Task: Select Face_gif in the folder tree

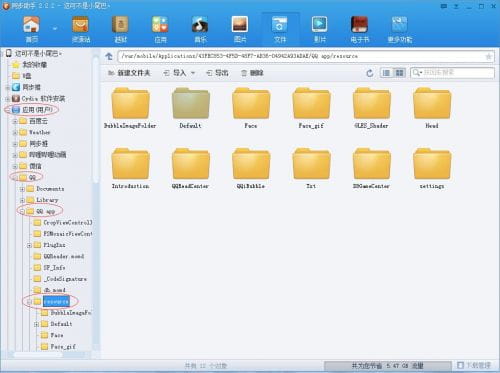Action: click(58, 347)
